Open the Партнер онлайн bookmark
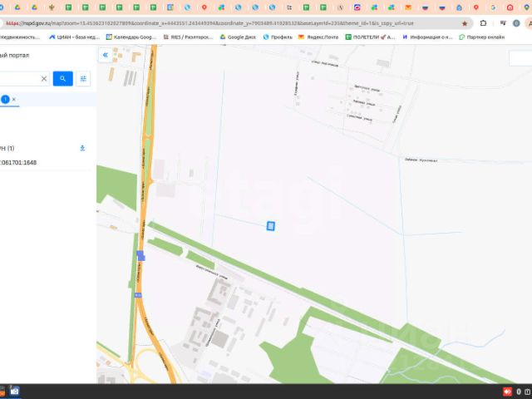The height and width of the screenshot is (399, 532). [x=482, y=37]
